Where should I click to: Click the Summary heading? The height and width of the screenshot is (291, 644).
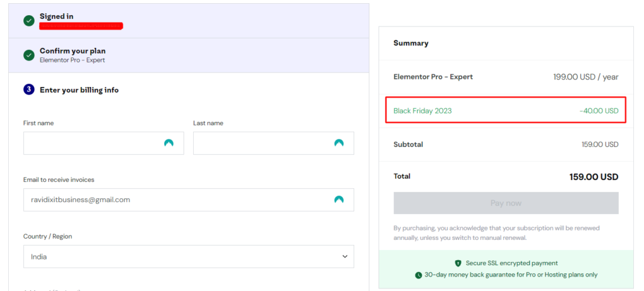[411, 43]
